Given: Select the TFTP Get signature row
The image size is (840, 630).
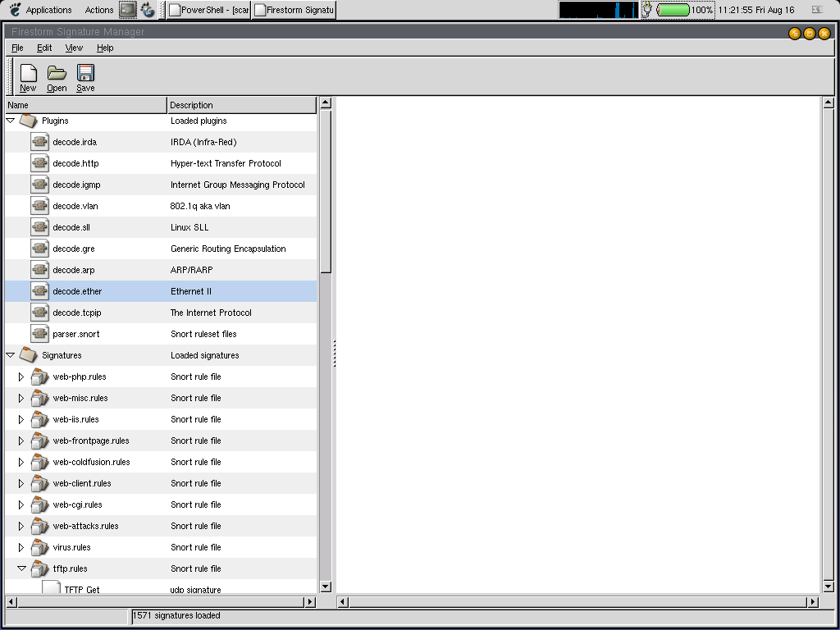Looking at the screenshot, I should click(x=161, y=587).
